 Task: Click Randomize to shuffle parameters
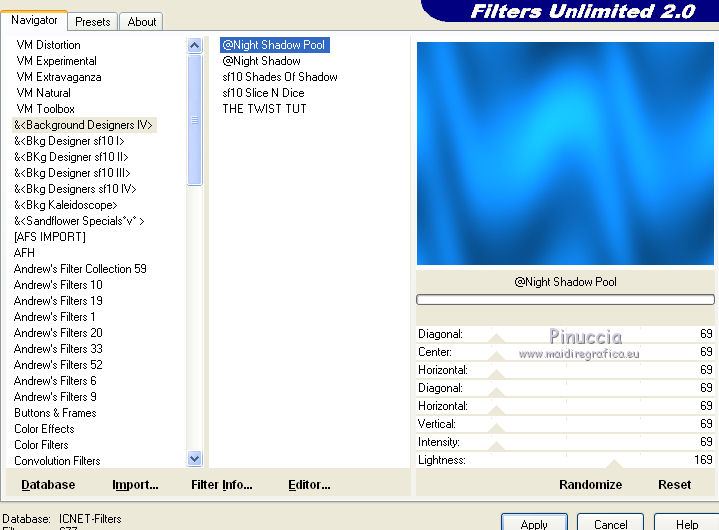tap(591, 485)
